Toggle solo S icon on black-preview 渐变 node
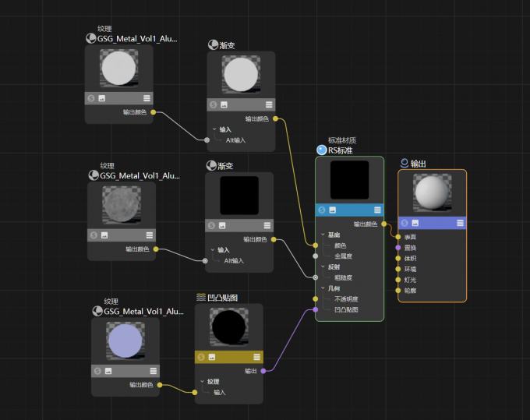530x420 pixels. 211,225
